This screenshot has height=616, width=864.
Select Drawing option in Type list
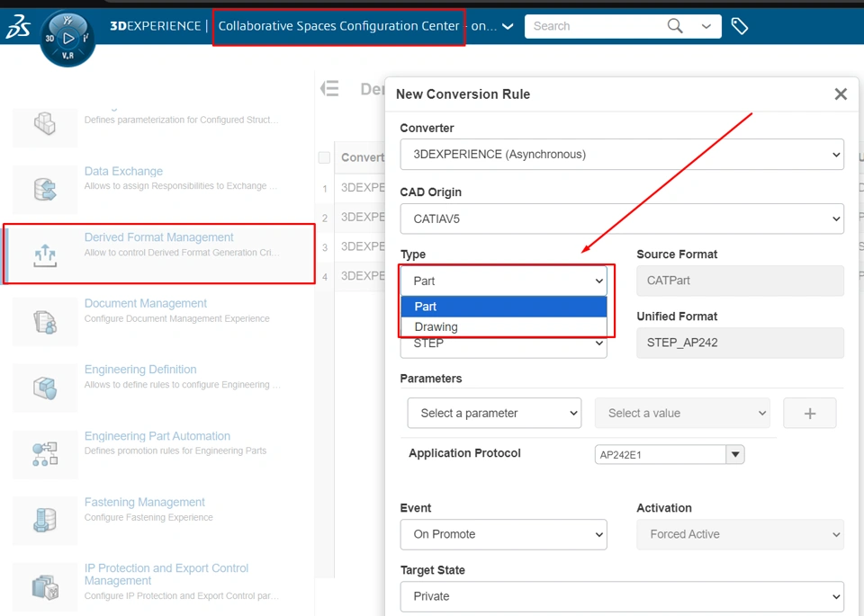(504, 326)
